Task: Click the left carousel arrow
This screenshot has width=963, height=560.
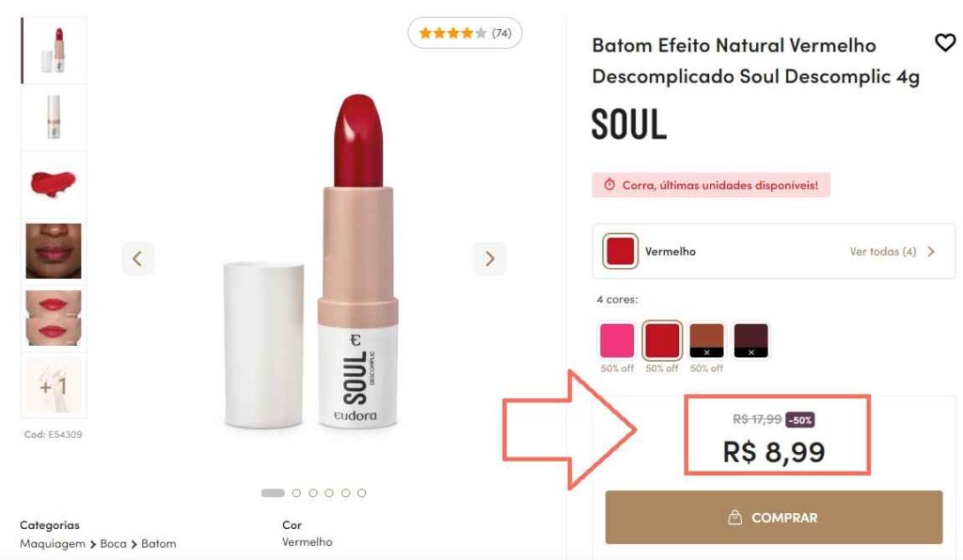Action: [x=137, y=257]
